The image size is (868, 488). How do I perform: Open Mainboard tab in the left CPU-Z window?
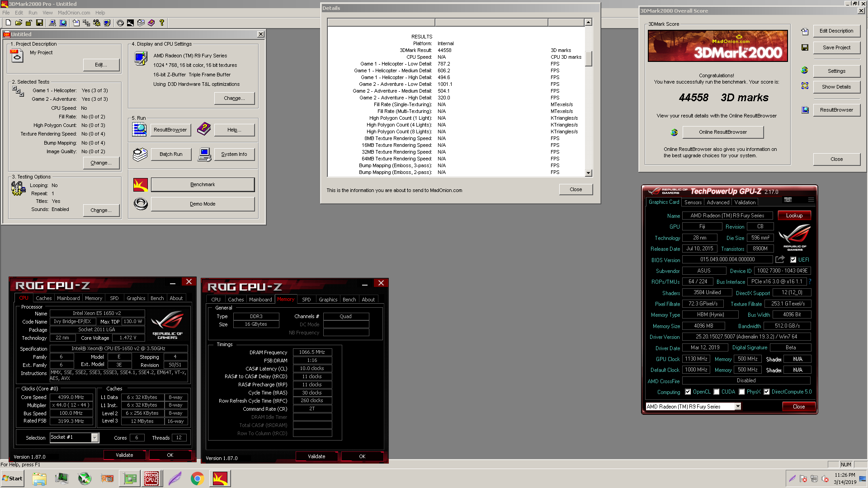coord(68,298)
